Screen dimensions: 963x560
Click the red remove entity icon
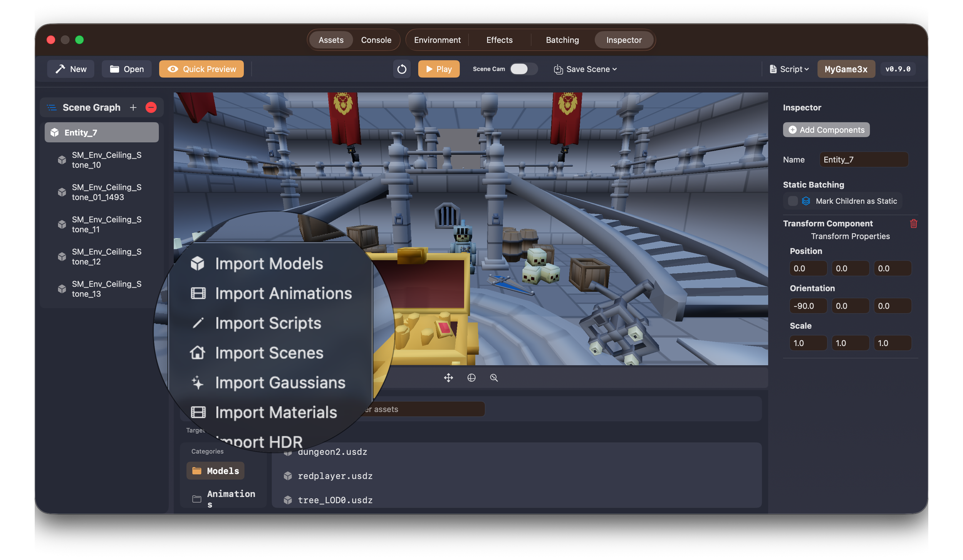(x=151, y=107)
